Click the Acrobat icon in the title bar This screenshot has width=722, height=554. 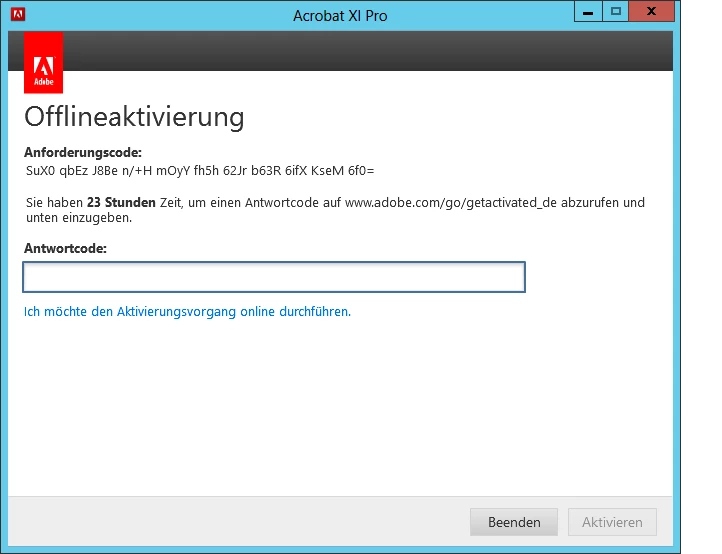pyautogui.click(x=18, y=14)
